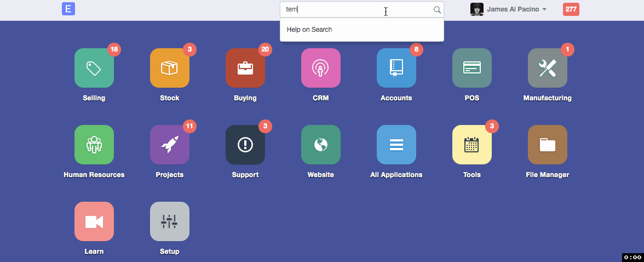Viewport: 644px width, 262px height.
Task: Show All Applications list
Action: pos(396,145)
